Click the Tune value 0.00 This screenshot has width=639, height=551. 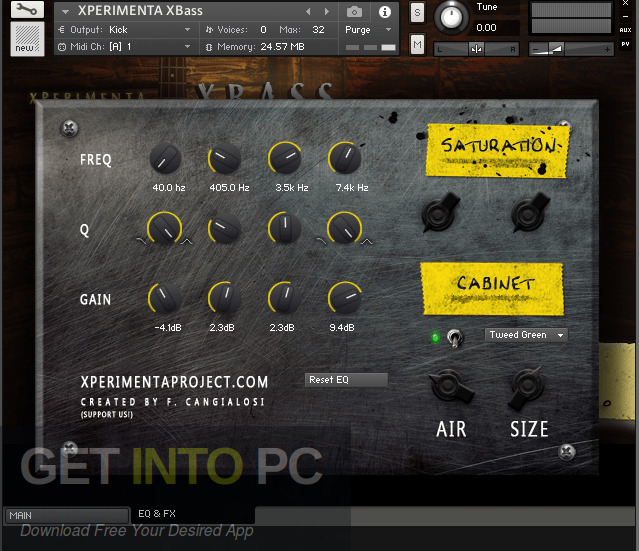pyautogui.click(x=486, y=28)
